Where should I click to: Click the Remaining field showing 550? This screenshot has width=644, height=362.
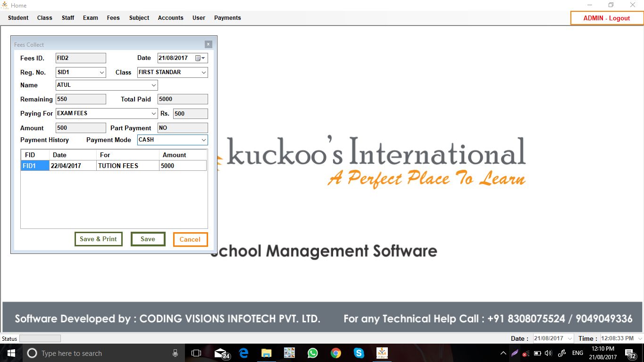[81, 99]
